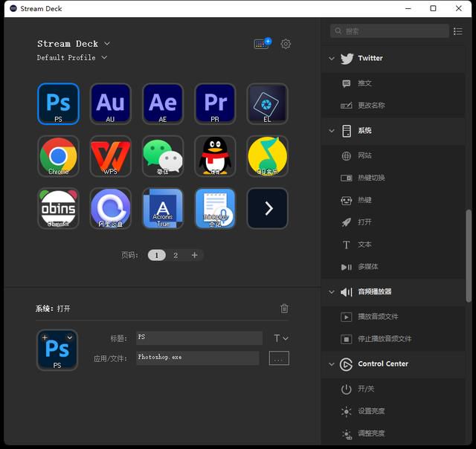Add image via plus on PS preview

[45, 337]
